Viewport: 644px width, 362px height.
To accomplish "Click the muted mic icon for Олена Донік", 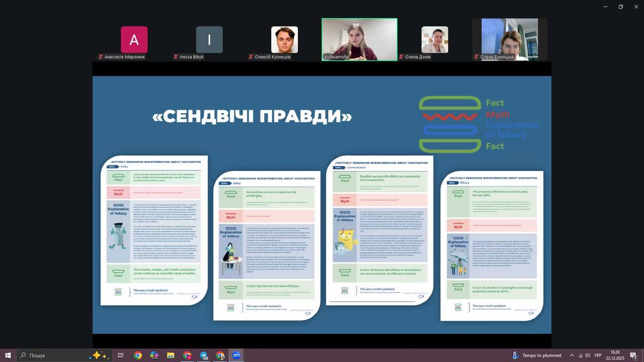I will pyautogui.click(x=401, y=57).
